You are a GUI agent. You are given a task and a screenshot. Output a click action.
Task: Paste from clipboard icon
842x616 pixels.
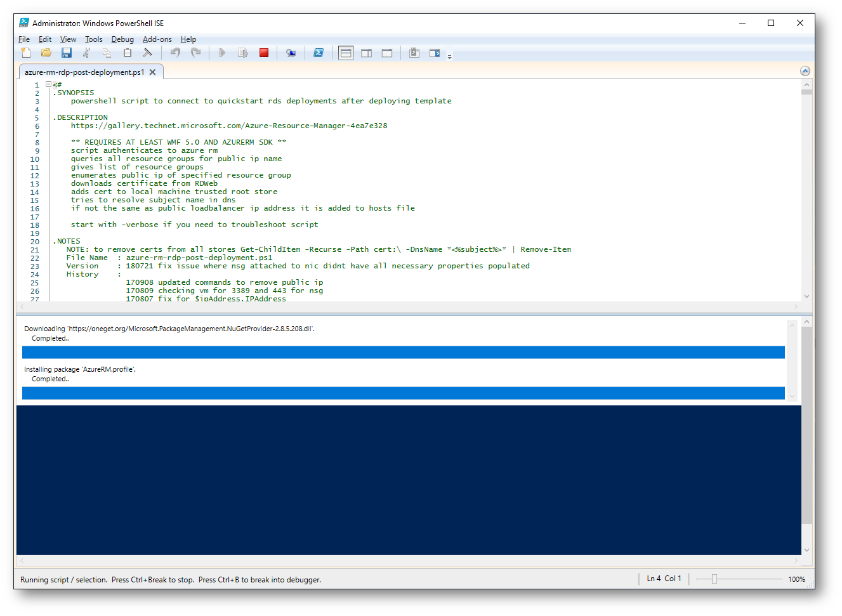pos(128,53)
